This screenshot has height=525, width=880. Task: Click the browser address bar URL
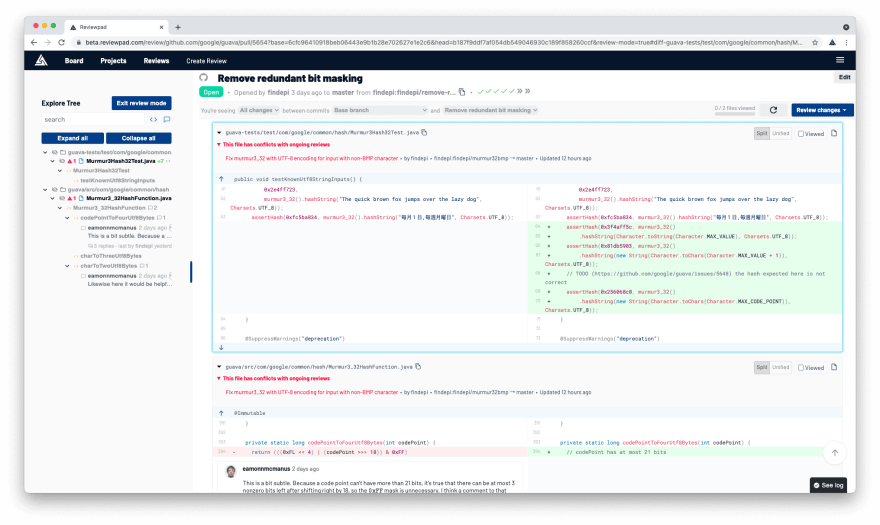(443, 42)
